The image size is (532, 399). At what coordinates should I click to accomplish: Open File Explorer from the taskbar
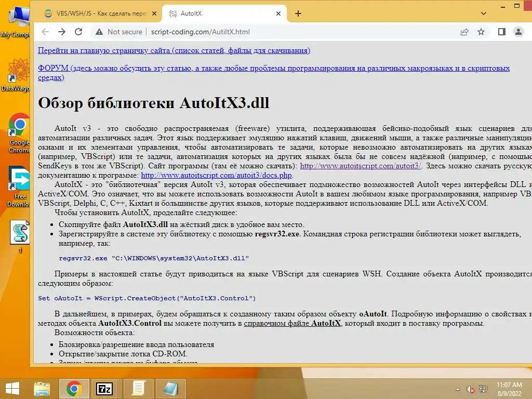(42, 389)
